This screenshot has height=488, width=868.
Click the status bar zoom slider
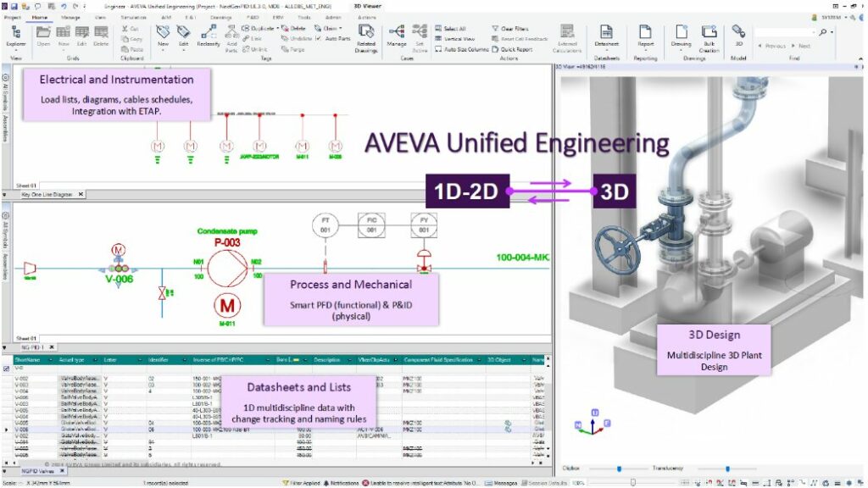(632, 483)
